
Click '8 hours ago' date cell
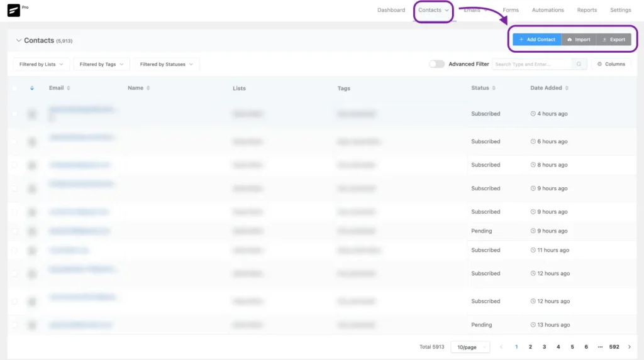click(548, 165)
